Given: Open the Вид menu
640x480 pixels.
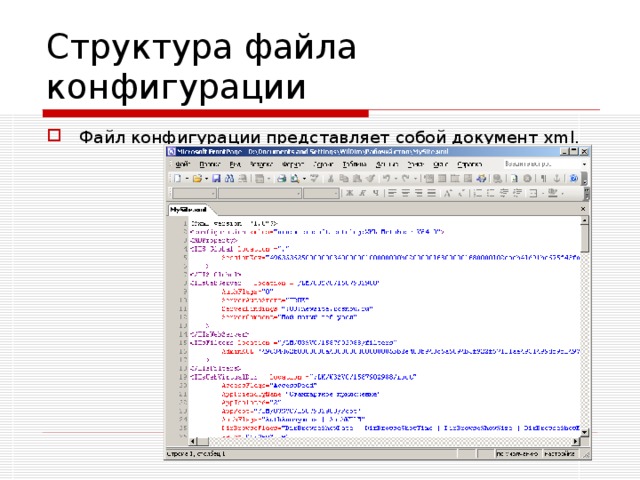Looking at the screenshot, I should 235,164.
